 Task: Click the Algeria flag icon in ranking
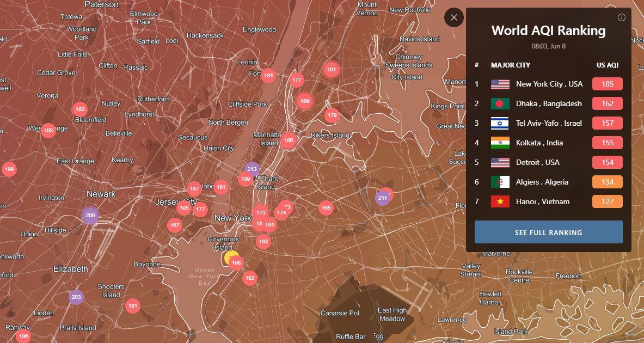point(500,182)
